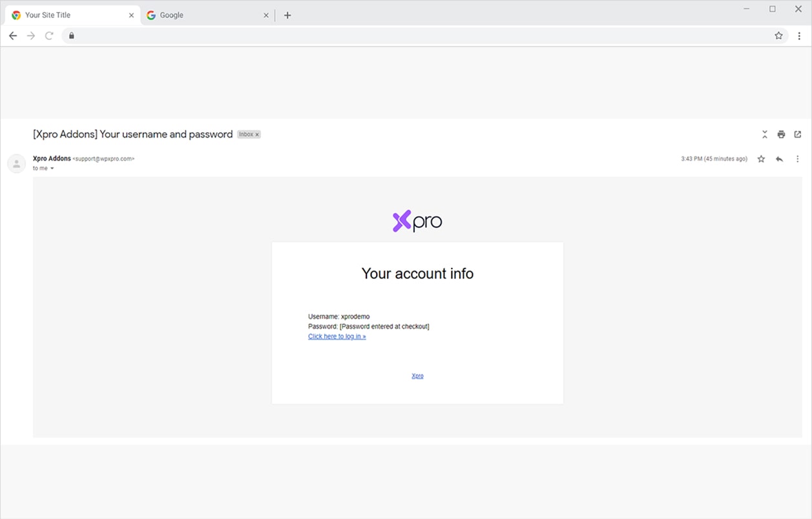
Task: Remove the Inbox label from email
Action: click(x=257, y=134)
